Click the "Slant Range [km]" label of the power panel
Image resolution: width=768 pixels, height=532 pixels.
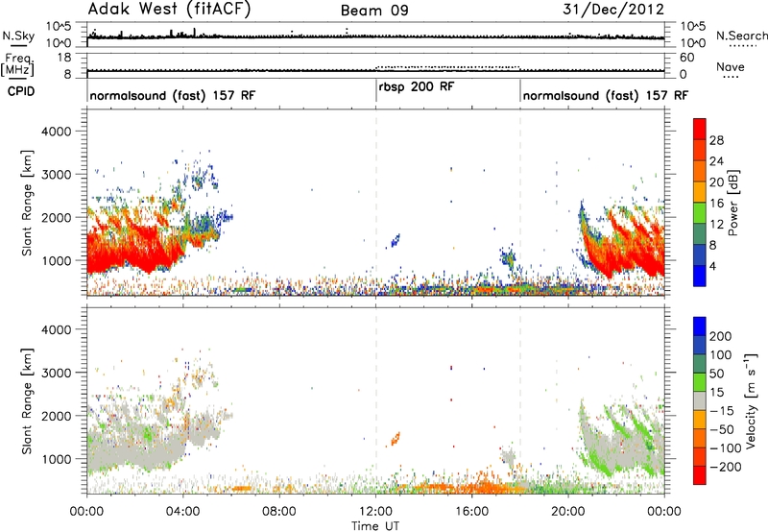point(27,203)
